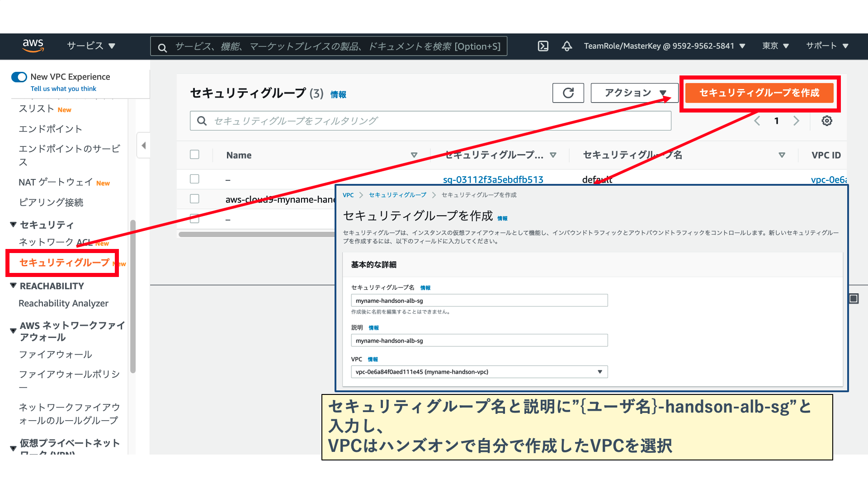Click the AWS logo home icon
Image resolution: width=868 pixels, height=488 pixels.
coord(33,46)
